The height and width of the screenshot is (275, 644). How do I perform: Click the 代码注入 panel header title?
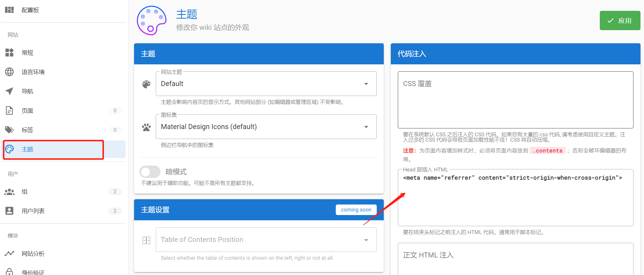coord(412,54)
